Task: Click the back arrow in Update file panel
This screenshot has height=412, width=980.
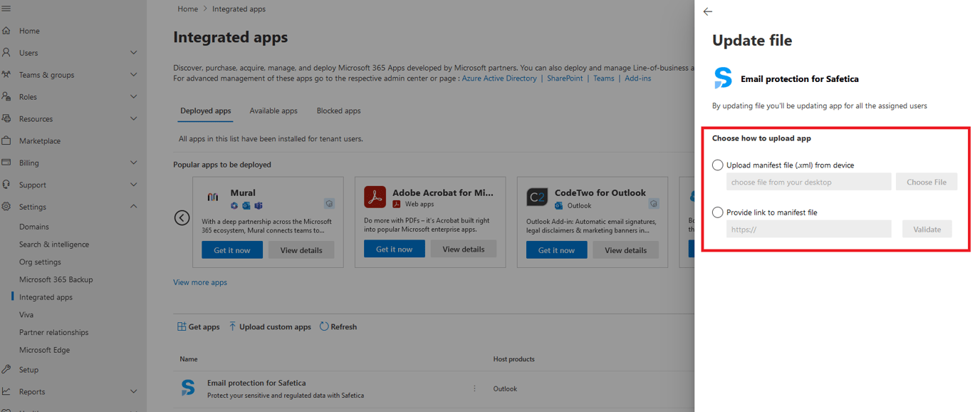Action: click(707, 11)
